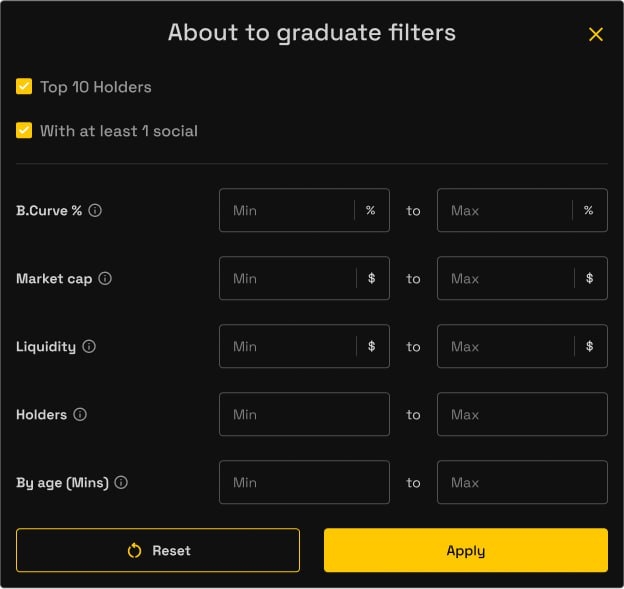This screenshot has width=624, height=589.
Task: Click the info icon next to Holders
Action: coord(80,414)
